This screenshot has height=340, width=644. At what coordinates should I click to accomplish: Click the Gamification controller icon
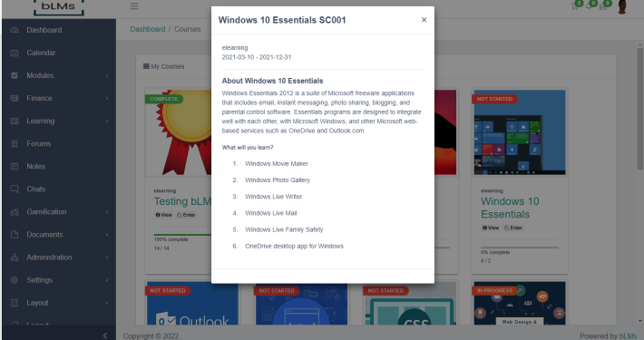click(15, 212)
